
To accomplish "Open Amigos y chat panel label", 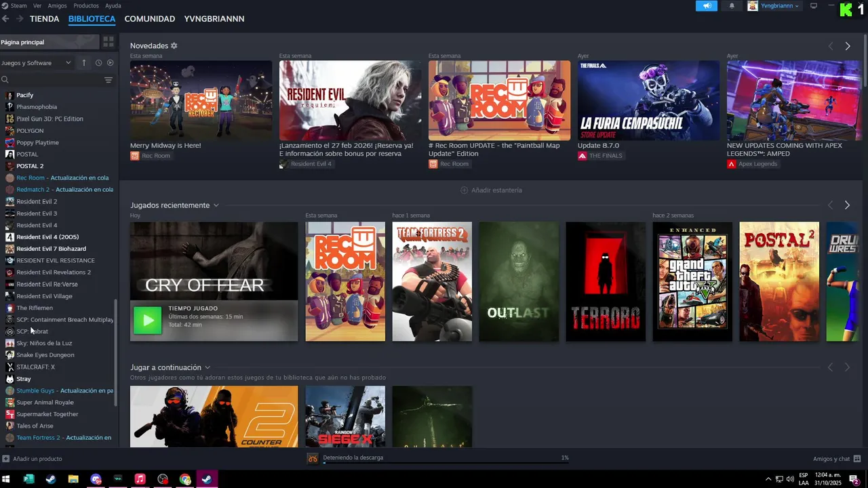I will pos(831,459).
